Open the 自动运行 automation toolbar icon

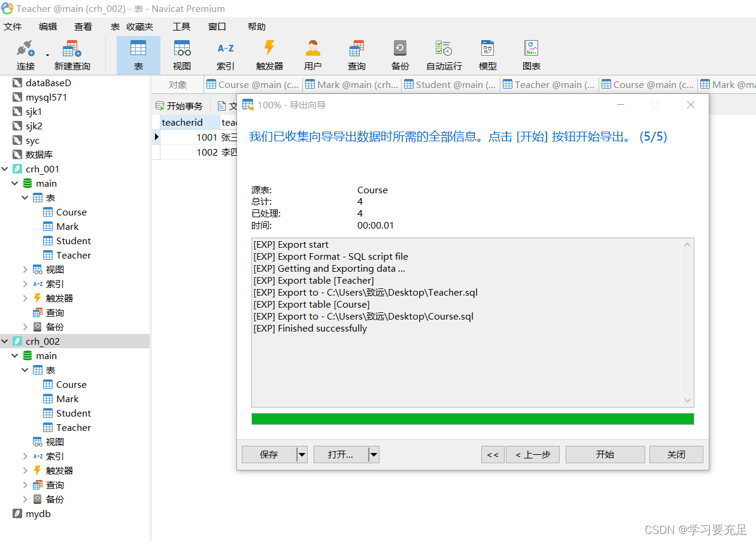(x=444, y=55)
